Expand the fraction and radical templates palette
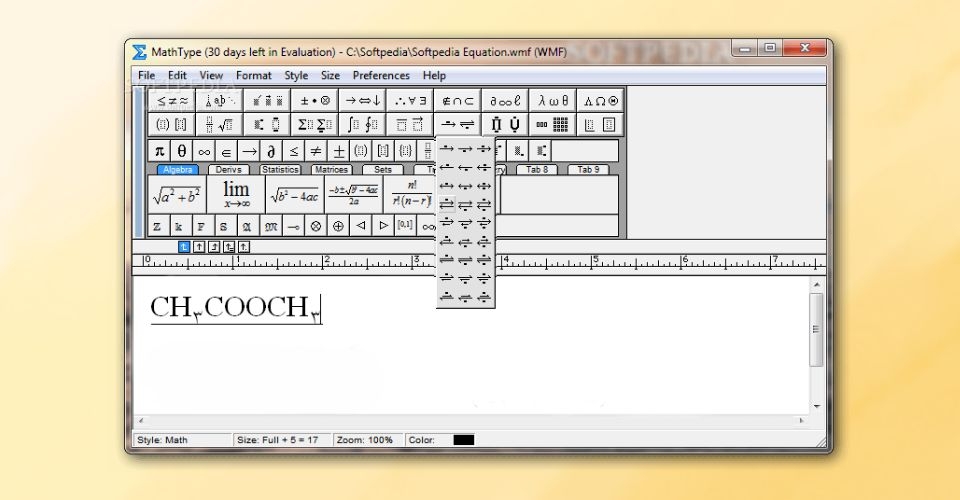The image size is (960, 500). (219, 125)
